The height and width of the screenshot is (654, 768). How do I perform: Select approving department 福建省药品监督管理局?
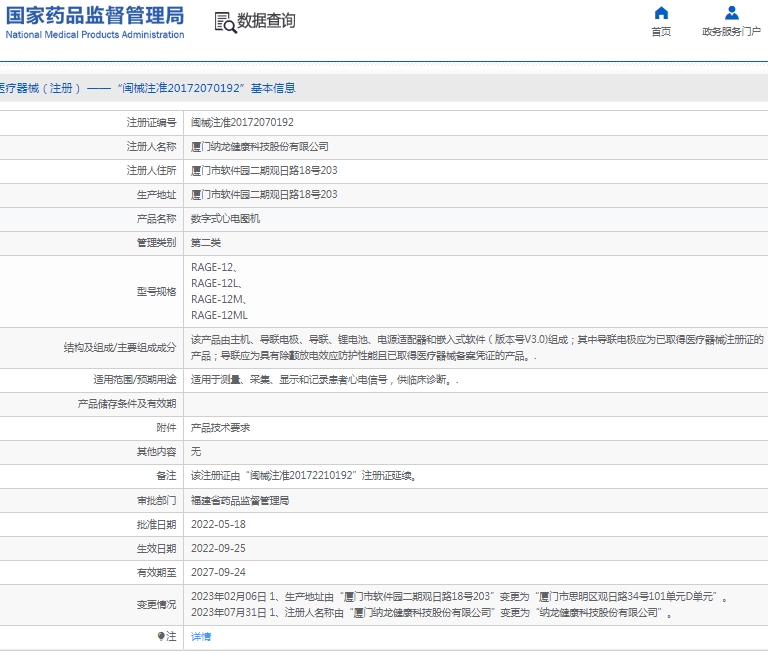point(240,501)
